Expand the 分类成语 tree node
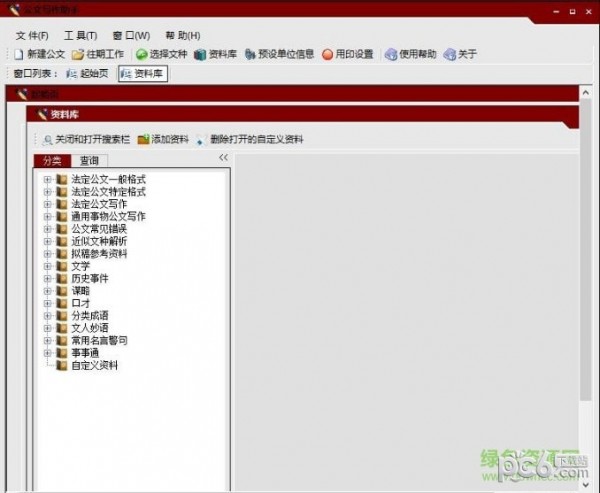 pyautogui.click(x=47, y=316)
